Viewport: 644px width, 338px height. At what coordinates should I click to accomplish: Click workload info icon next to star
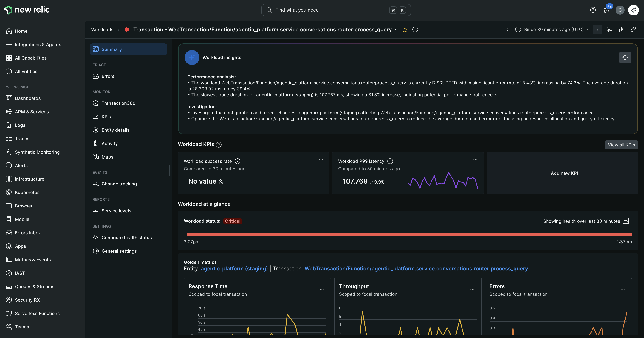click(415, 30)
